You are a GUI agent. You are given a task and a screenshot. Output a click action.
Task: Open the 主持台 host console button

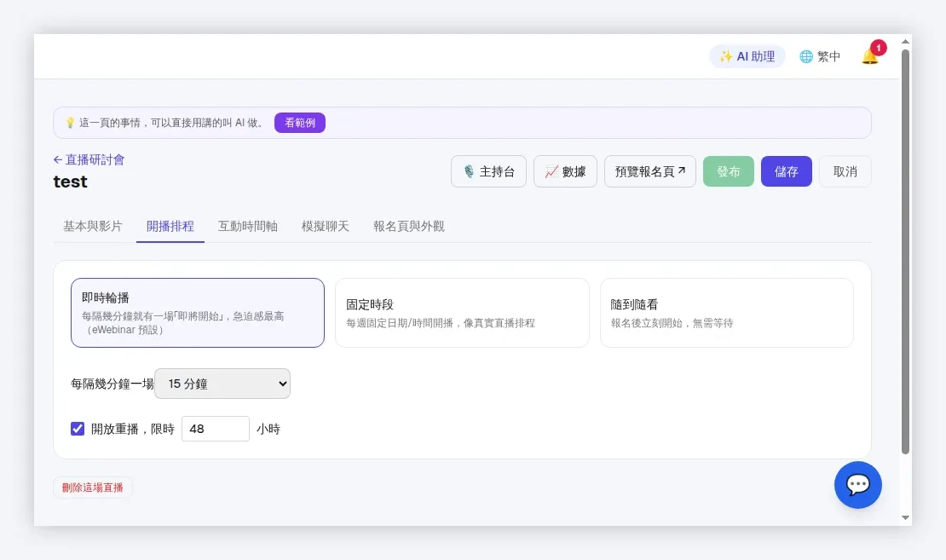[488, 171]
